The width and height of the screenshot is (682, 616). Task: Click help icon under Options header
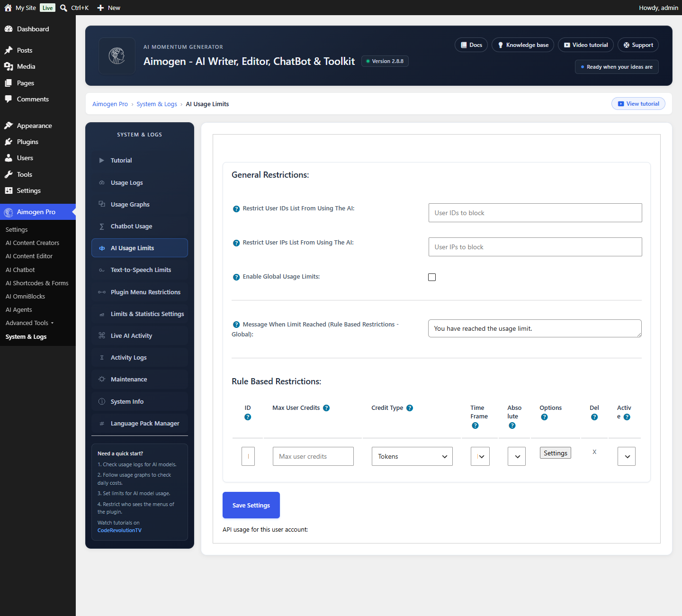(544, 417)
